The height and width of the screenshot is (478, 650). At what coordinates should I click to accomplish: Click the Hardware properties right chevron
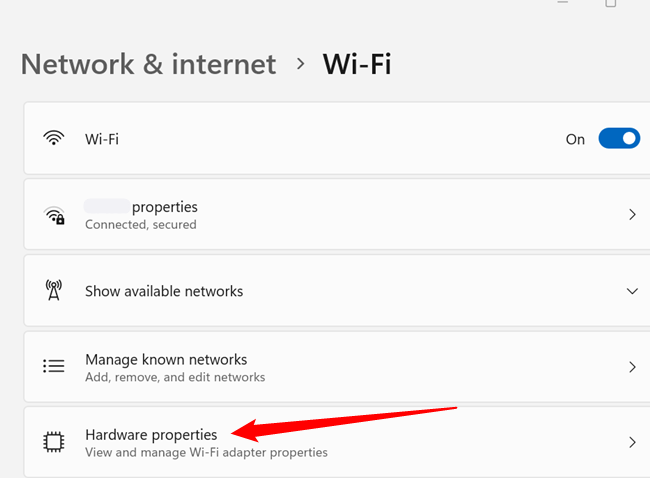[631, 442]
